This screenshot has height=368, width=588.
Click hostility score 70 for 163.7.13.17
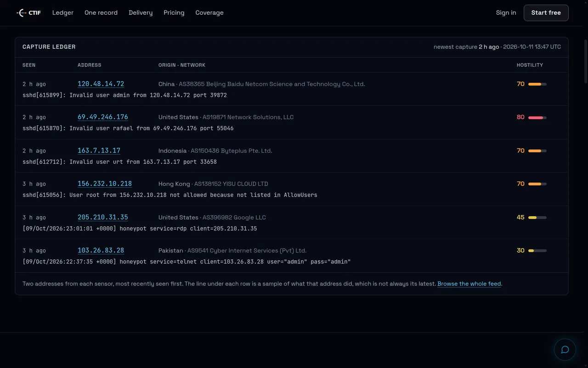click(x=520, y=150)
